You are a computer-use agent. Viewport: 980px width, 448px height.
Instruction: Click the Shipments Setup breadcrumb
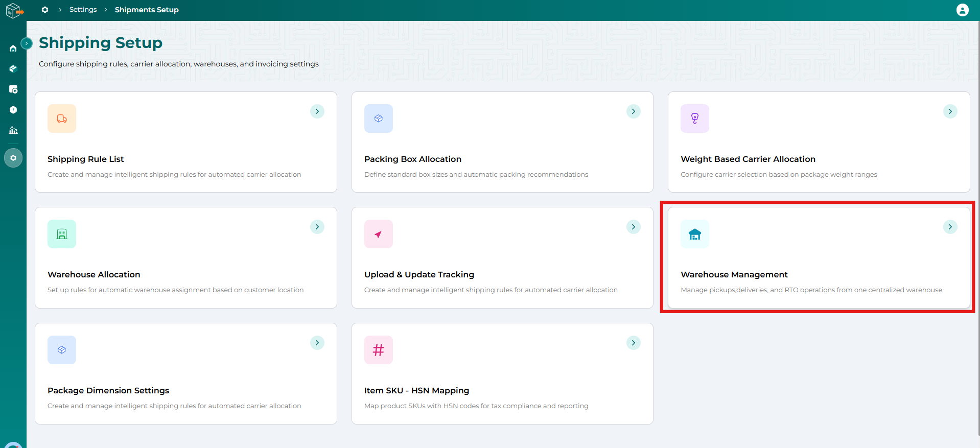pos(147,10)
